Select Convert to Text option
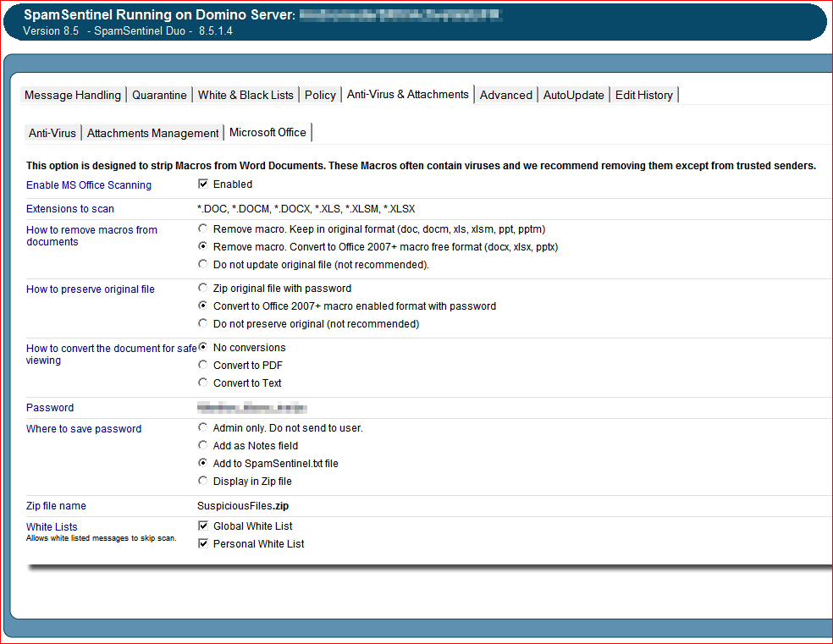This screenshot has width=833, height=644. coord(202,383)
